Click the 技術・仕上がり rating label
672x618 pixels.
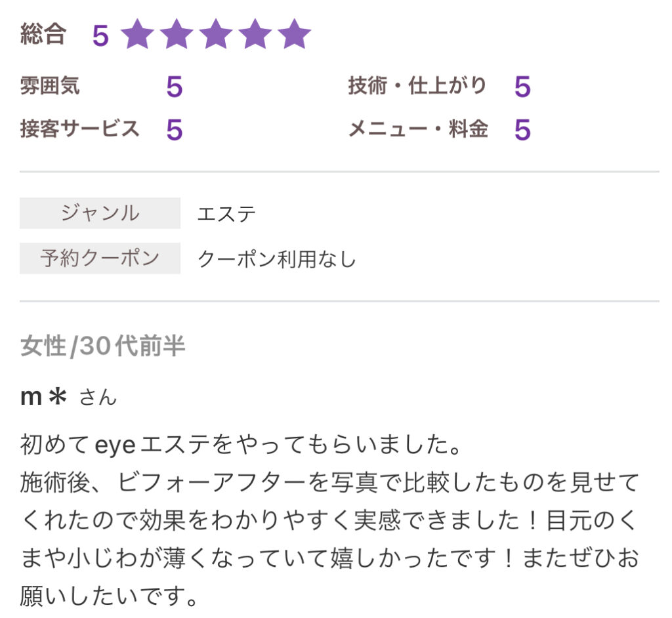click(417, 85)
